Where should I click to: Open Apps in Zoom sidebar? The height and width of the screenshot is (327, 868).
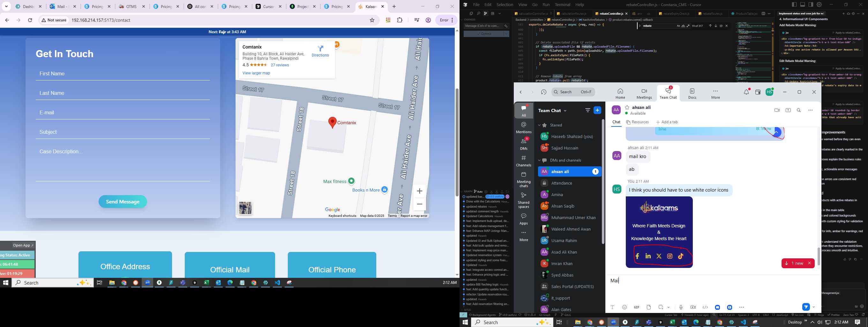[524, 219]
